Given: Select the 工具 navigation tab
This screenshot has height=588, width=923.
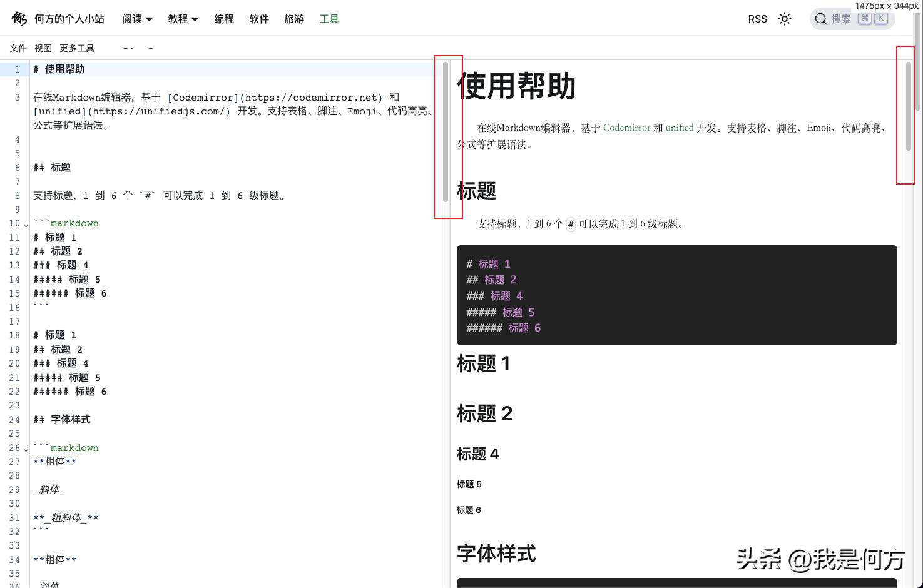Looking at the screenshot, I should [x=329, y=19].
